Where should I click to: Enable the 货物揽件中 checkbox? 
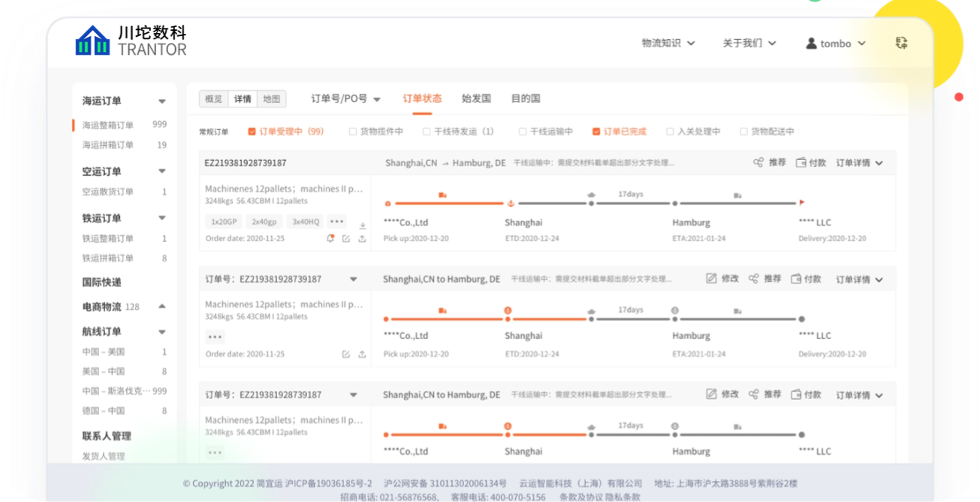tap(353, 132)
